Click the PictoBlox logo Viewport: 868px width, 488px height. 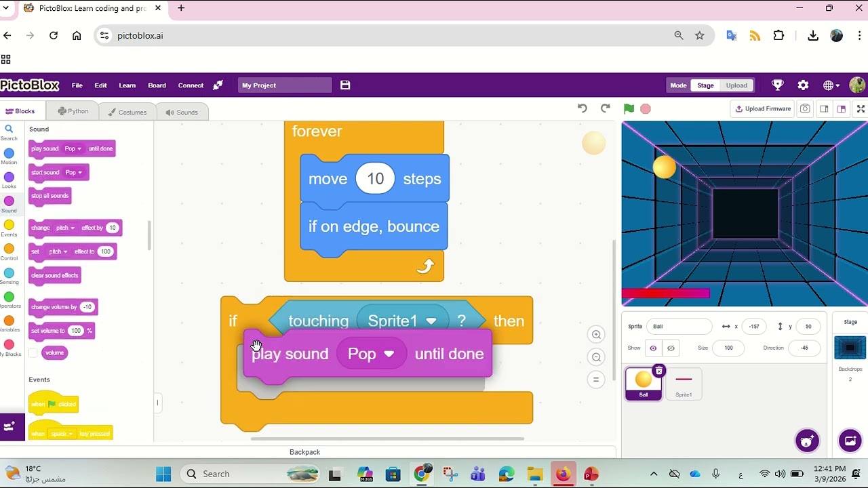click(30, 85)
